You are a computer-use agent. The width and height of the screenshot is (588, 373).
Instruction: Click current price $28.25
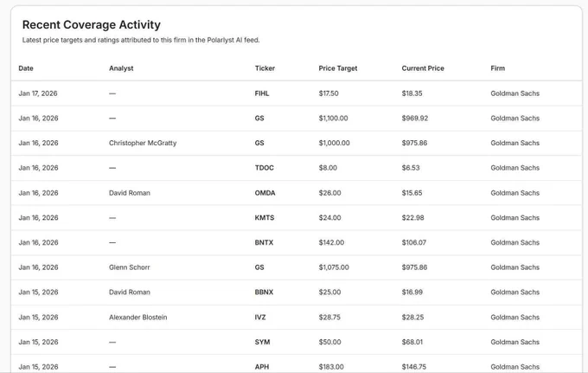pos(412,317)
